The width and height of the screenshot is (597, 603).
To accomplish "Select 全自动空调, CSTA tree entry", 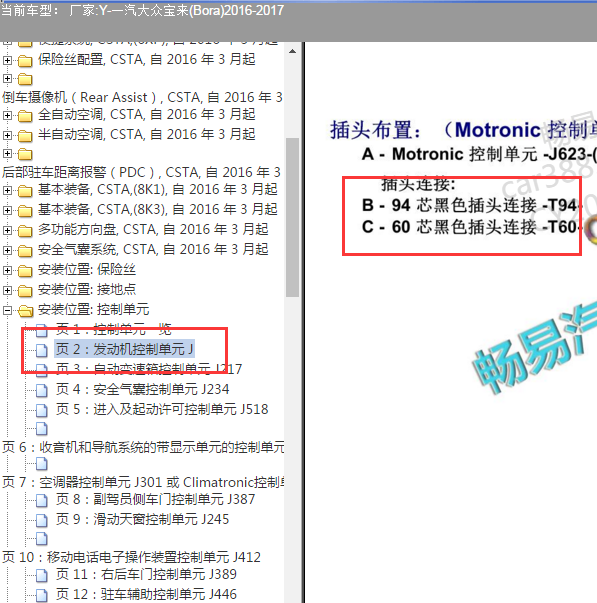I will point(147,115).
